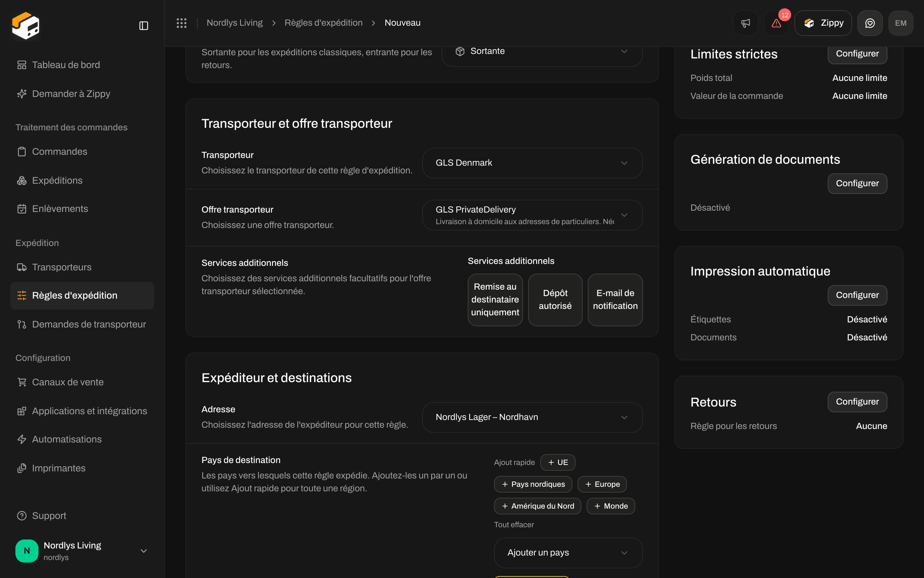Open Tableau de bord menu item
Image resolution: width=924 pixels, height=578 pixels.
point(82,65)
